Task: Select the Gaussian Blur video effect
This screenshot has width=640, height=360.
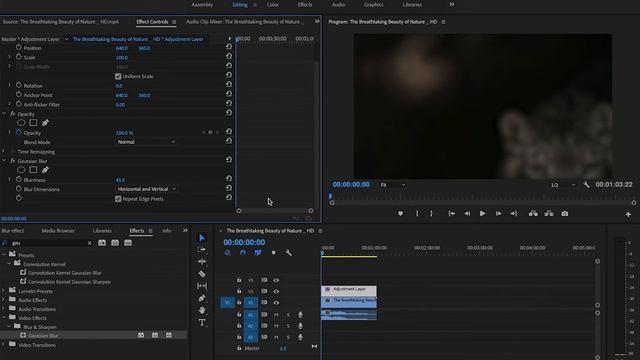Action: [x=43, y=336]
